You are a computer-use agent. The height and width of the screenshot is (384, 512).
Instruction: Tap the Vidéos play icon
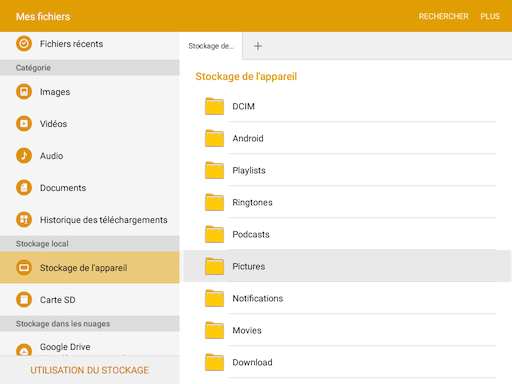coord(24,124)
